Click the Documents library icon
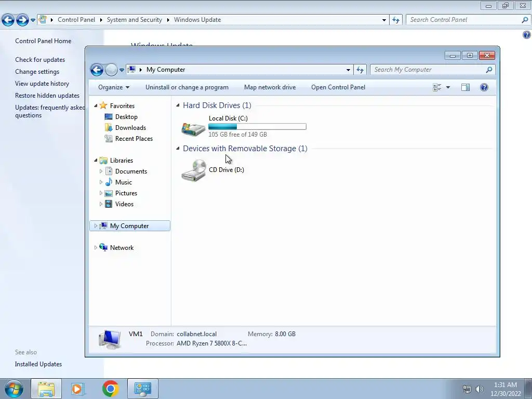The height and width of the screenshot is (399, 532). (x=109, y=171)
